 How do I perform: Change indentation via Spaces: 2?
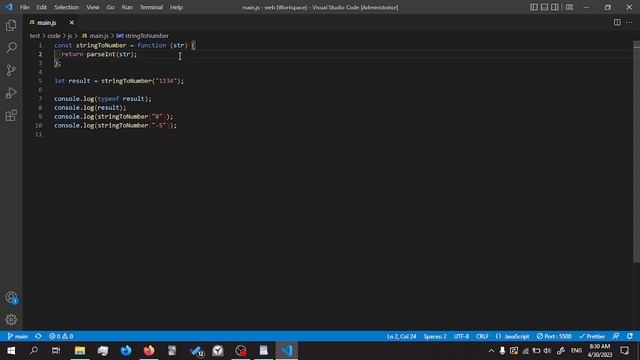click(435, 336)
